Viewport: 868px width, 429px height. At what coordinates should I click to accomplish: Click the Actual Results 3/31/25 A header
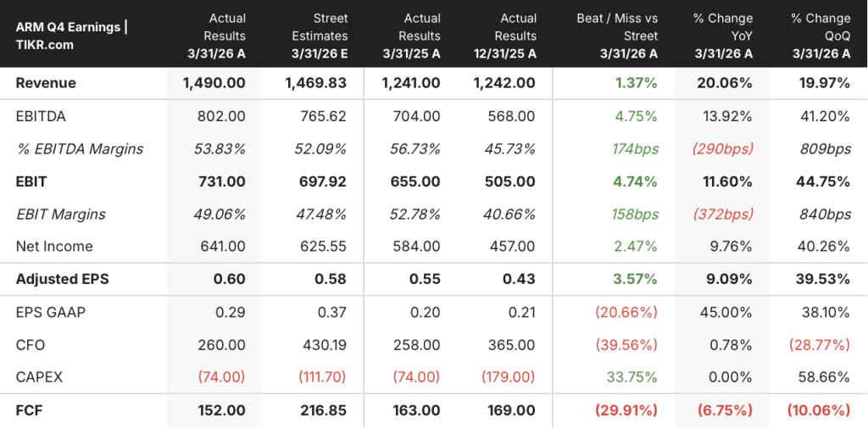click(411, 36)
